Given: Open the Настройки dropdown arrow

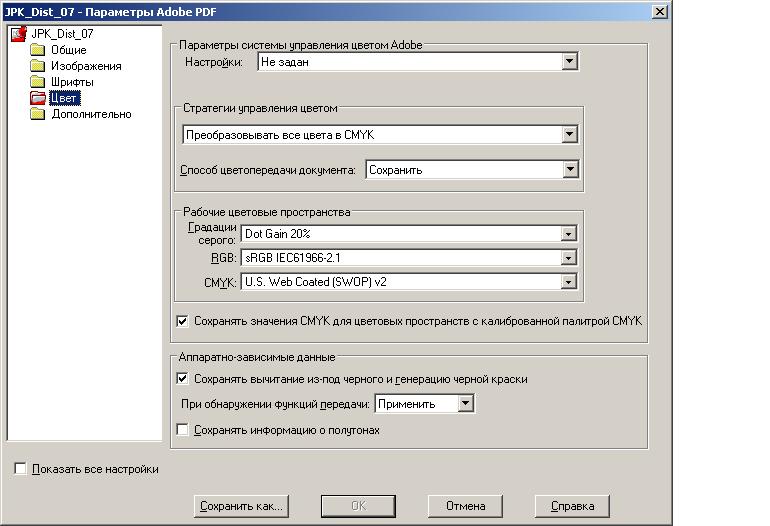Looking at the screenshot, I should point(569,61).
